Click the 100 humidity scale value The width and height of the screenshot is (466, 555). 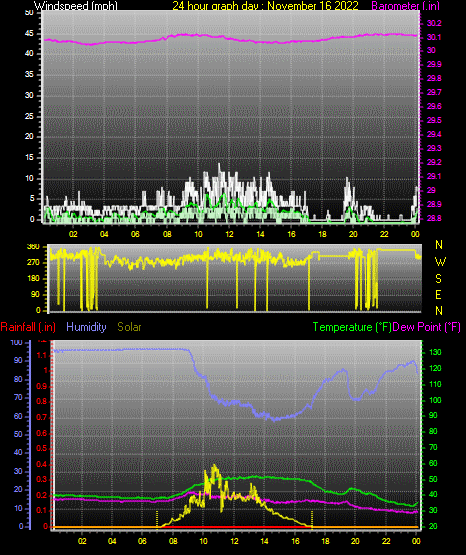click(17, 342)
